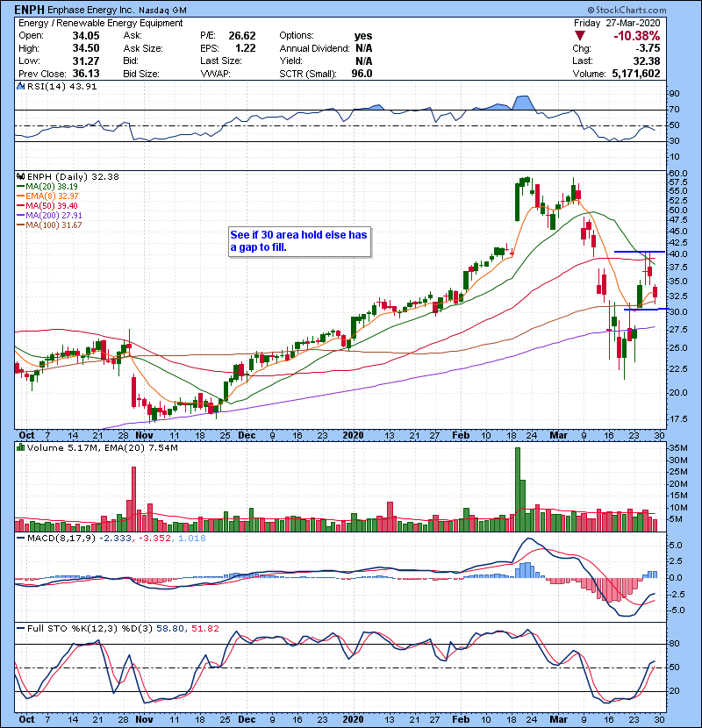Screen dimensions: 702x728
Task: Click the Prev Close value 36.13
Action: (85, 74)
